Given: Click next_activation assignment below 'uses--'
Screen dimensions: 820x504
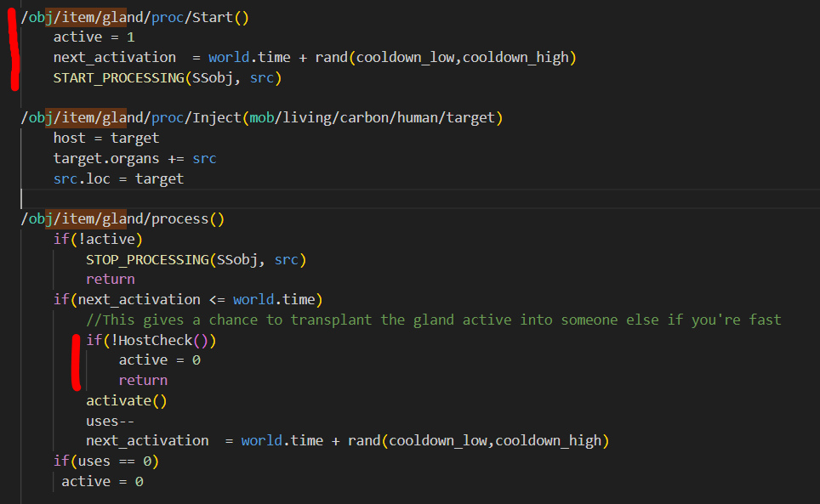Looking at the screenshot, I should pos(348,441).
